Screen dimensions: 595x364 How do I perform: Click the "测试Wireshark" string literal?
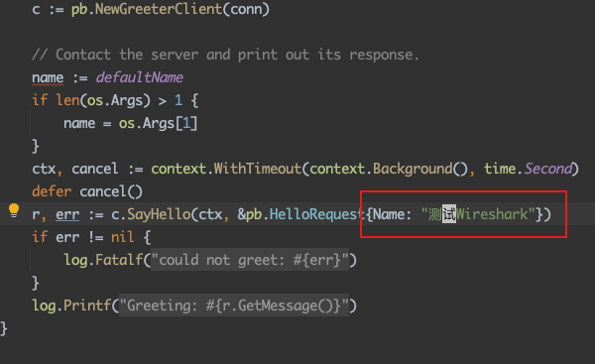pyautogui.click(x=478, y=214)
